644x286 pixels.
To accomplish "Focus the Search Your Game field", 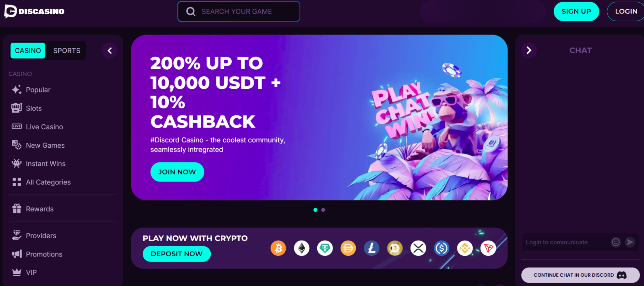I will [x=239, y=12].
